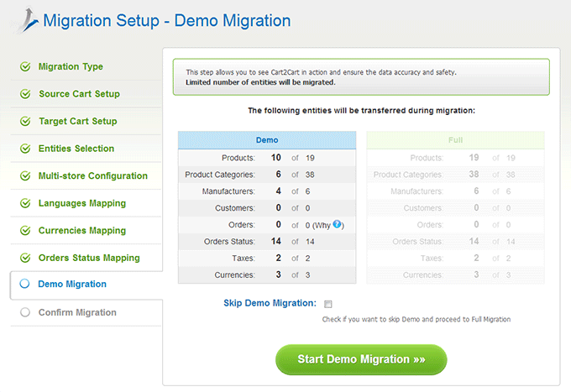Select the Orders Status Mapping step
Screen dimensions: 571x392
pos(89,258)
